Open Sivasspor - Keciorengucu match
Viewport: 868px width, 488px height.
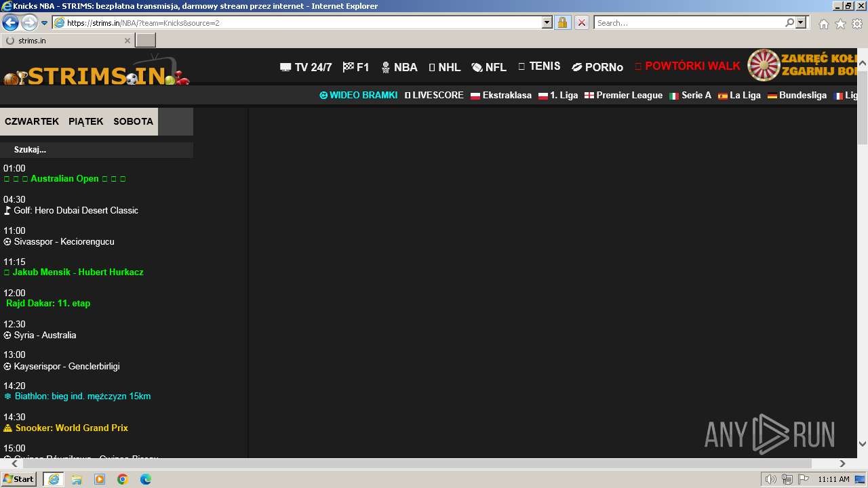pos(59,241)
